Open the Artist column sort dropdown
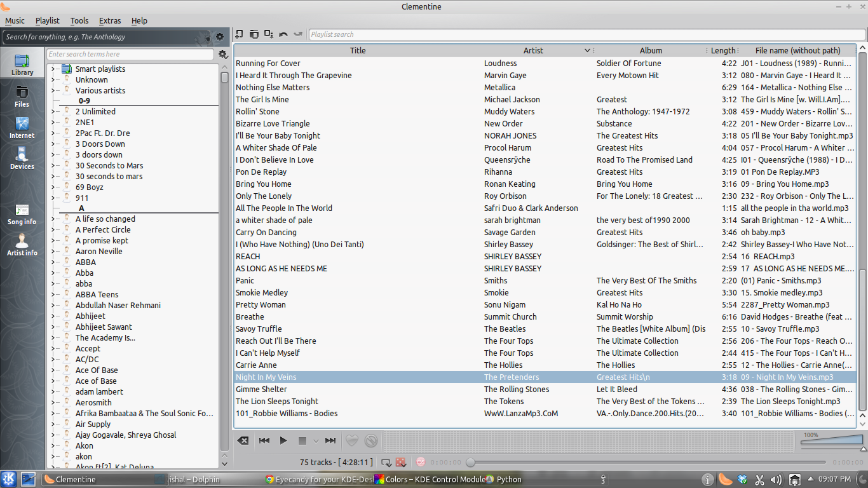868x488 pixels. tap(587, 50)
